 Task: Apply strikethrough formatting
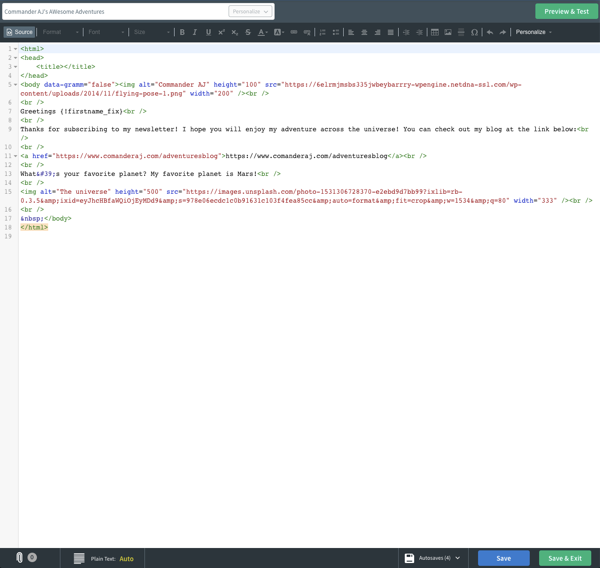248,32
